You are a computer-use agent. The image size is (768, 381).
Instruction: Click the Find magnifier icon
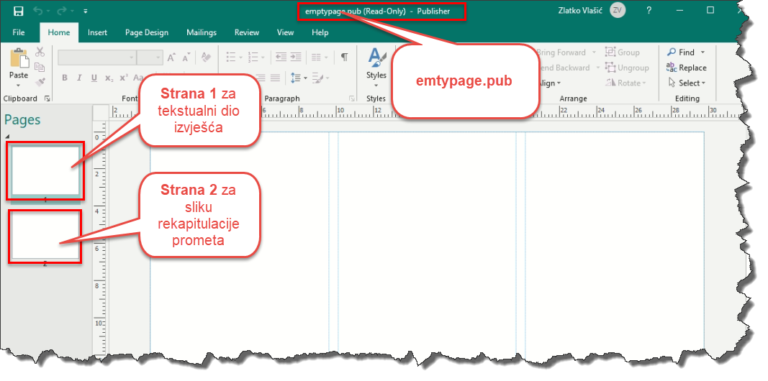[x=671, y=52]
